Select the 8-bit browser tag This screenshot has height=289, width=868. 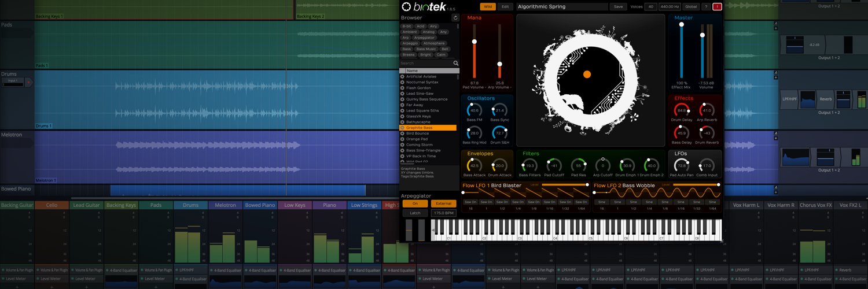point(407,26)
